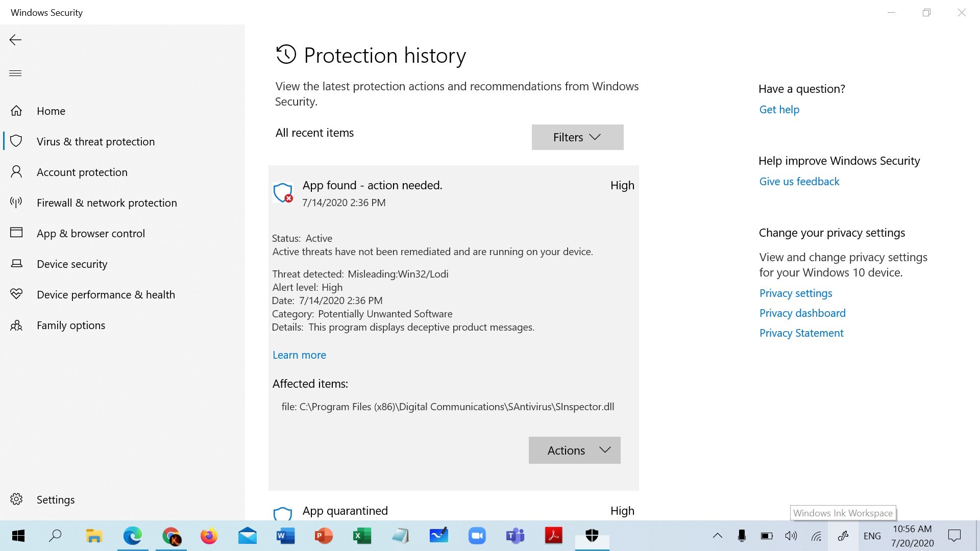Open PowerPoint from taskbar
This screenshot has height=551, width=980.
pos(324,536)
